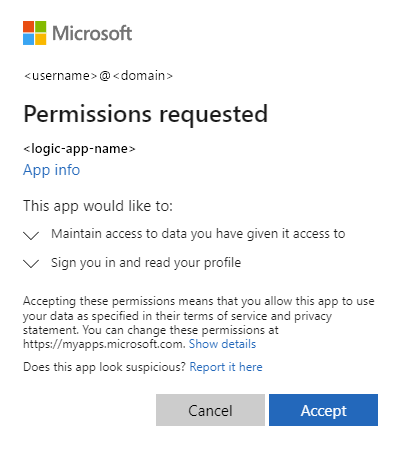Click Maintain access to data permission text
This screenshot has height=450, width=400.
point(198,234)
